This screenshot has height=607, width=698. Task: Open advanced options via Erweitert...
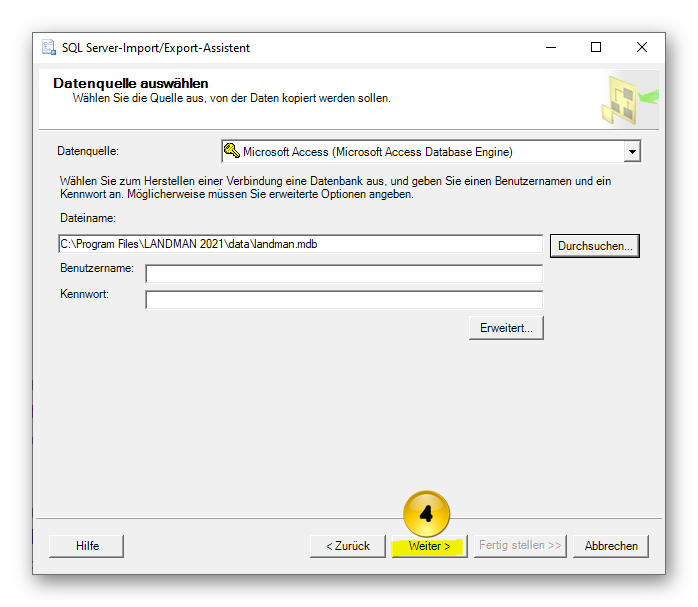pos(506,328)
